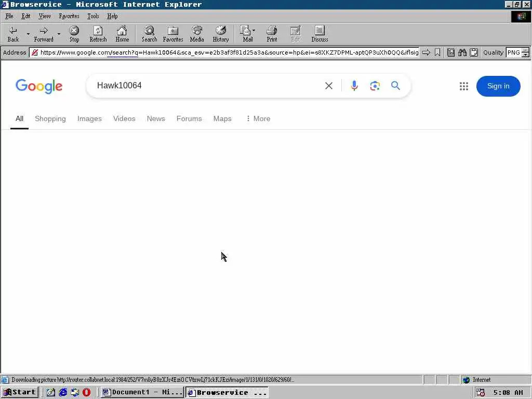Show the browsing History pane
532x399 pixels.
tap(220, 34)
